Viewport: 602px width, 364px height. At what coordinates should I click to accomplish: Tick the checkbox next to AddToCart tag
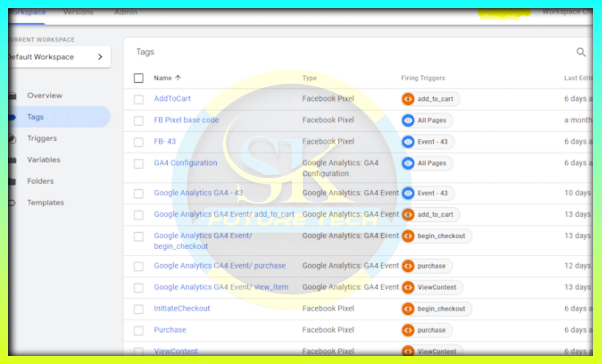coord(139,99)
